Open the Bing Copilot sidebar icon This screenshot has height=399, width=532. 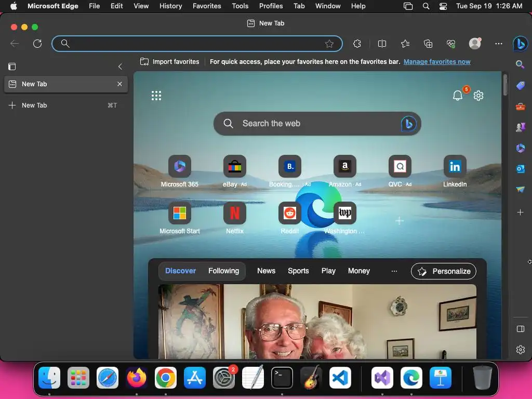(x=520, y=44)
